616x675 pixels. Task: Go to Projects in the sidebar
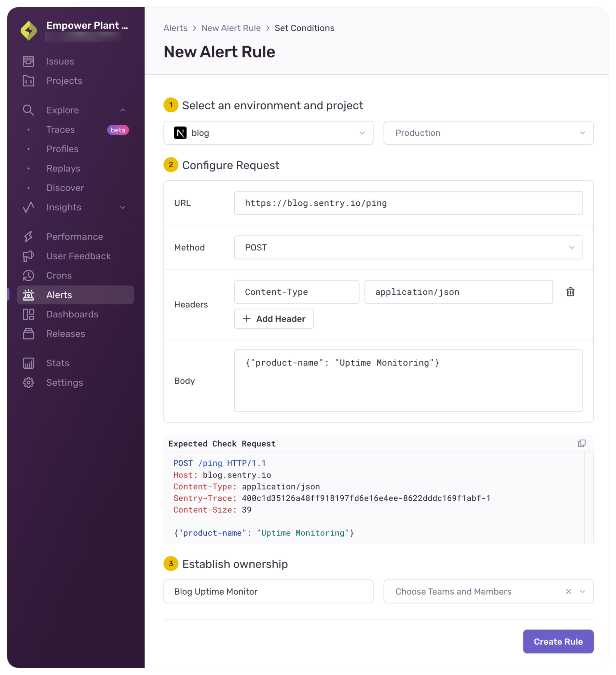[x=65, y=81]
